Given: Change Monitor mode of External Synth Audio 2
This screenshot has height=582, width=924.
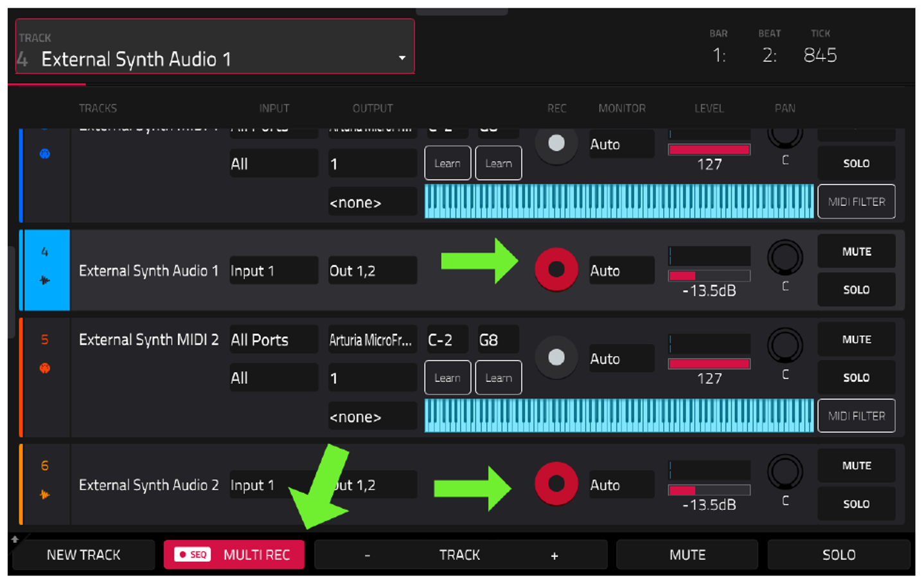Looking at the screenshot, I should click(621, 484).
